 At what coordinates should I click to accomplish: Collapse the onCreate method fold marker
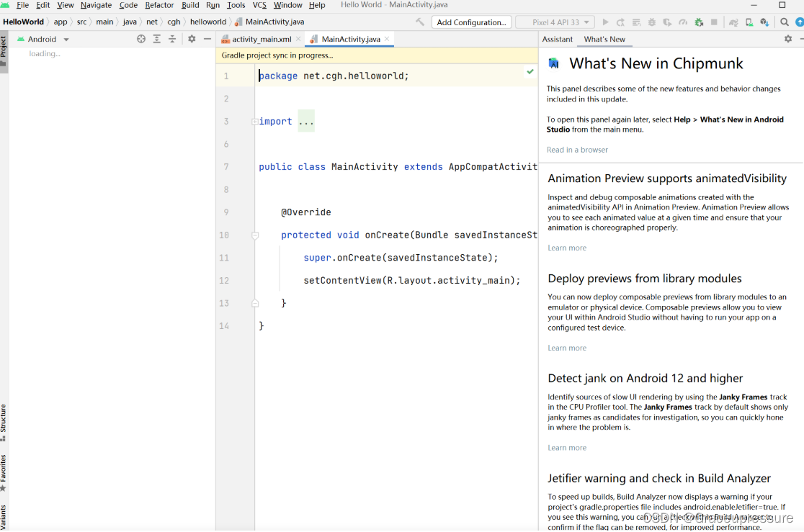[255, 235]
